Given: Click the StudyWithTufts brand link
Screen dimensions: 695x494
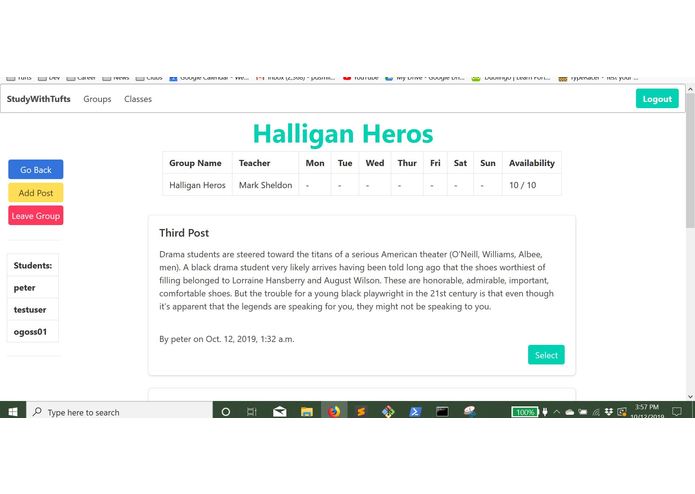Looking at the screenshot, I should coord(39,99).
